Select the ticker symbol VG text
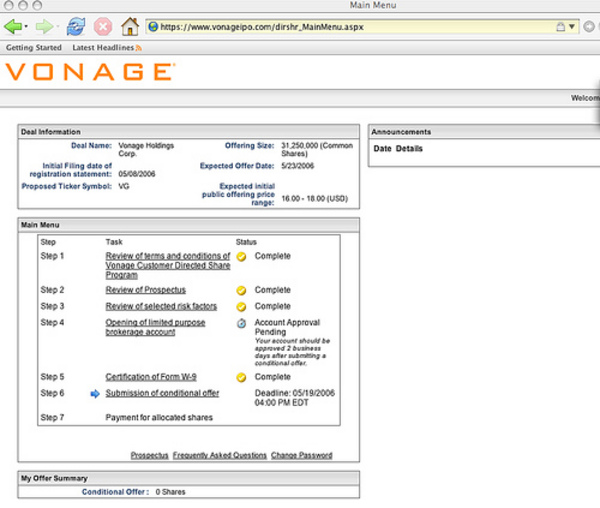The image size is (600, 508). point(124,186)
